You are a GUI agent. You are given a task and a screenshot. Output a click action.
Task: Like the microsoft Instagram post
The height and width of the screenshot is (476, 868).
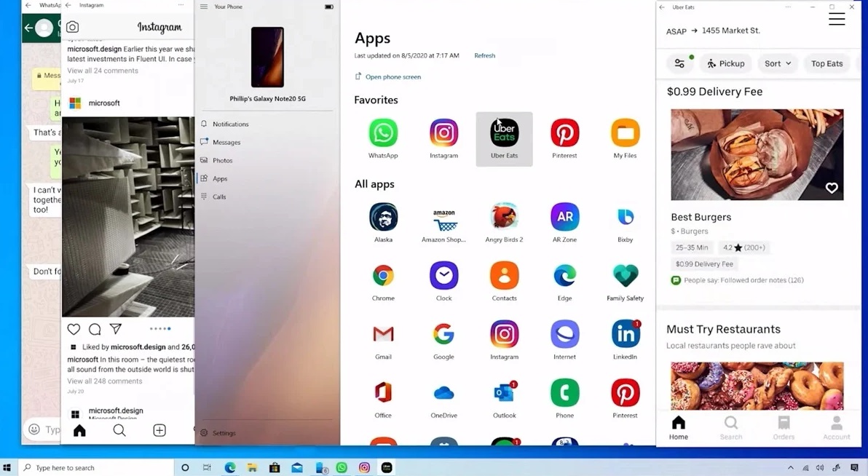74,329
